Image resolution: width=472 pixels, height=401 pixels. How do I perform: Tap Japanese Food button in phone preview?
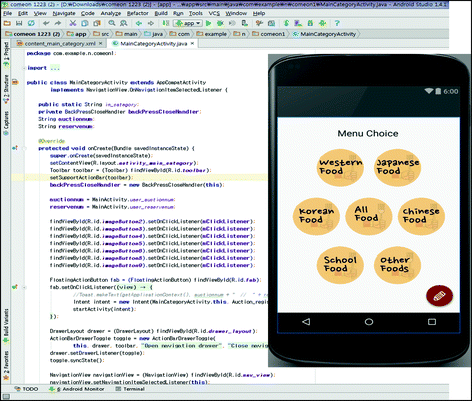point(397,168)
